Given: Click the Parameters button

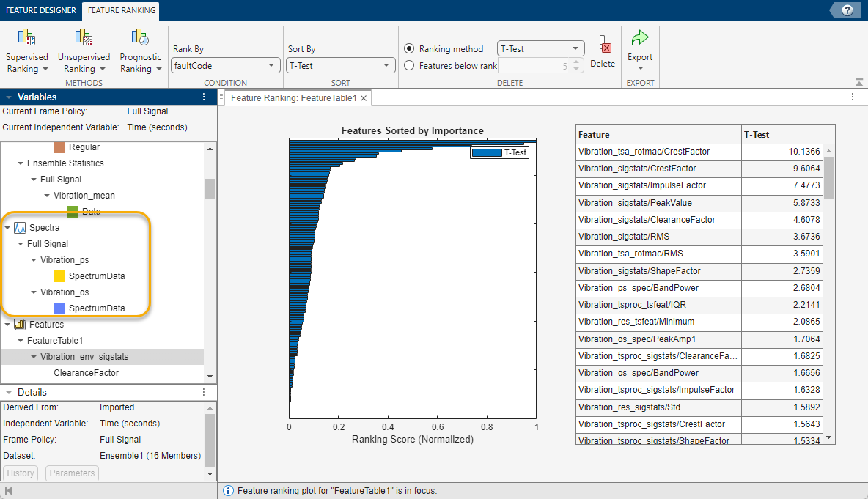Looking at the screenshot, I should coord(72,473).
